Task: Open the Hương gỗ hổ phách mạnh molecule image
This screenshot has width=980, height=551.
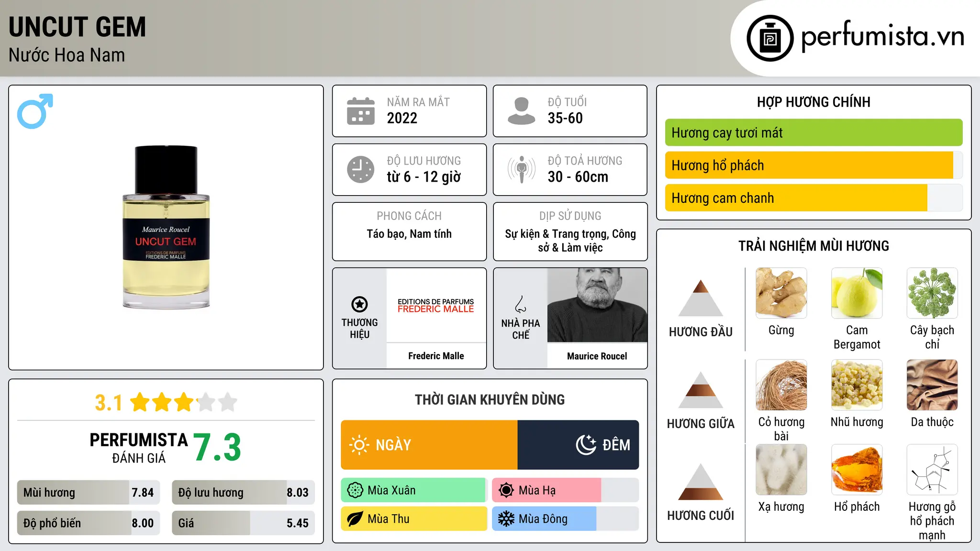Action: (932, 470)
